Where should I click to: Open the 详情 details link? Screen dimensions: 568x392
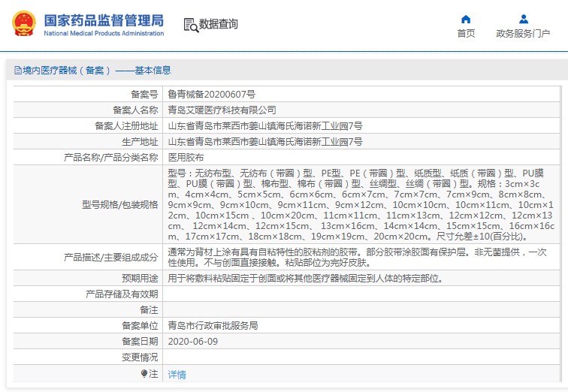177,374
